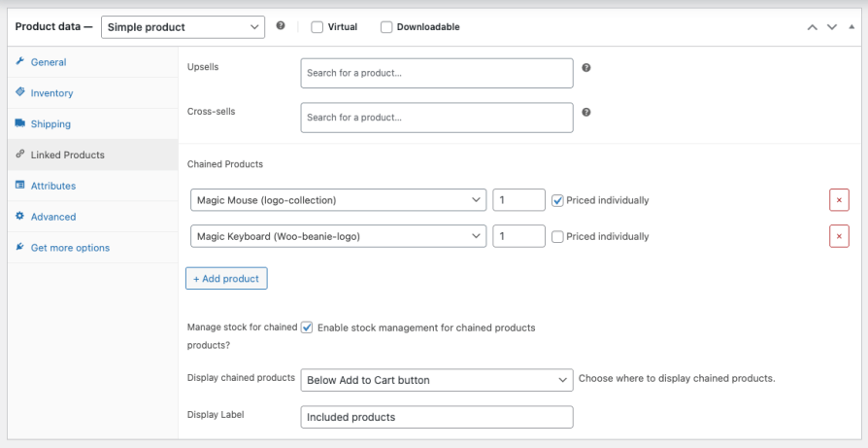The width and height of the screenshot is (868, 448).
Task: Disable stock management for chained products
Action: pos(307,327)
